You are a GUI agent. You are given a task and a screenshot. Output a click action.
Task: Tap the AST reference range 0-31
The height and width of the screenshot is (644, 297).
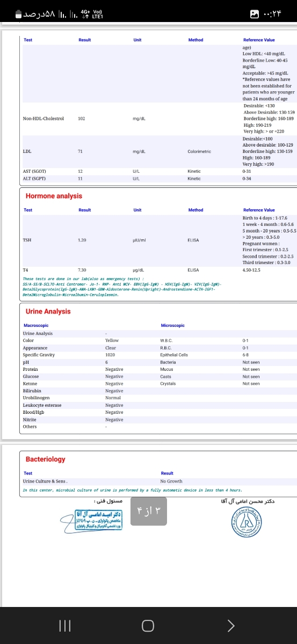click(x=247, y=171)
